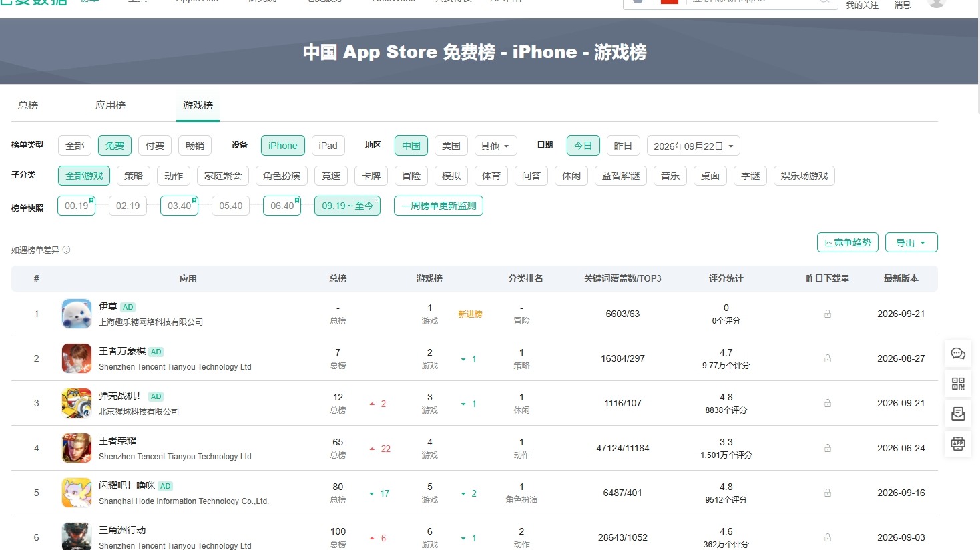Click the 竞争趋势 button
This screenshot has width=980, height=550.
[848, 242]
